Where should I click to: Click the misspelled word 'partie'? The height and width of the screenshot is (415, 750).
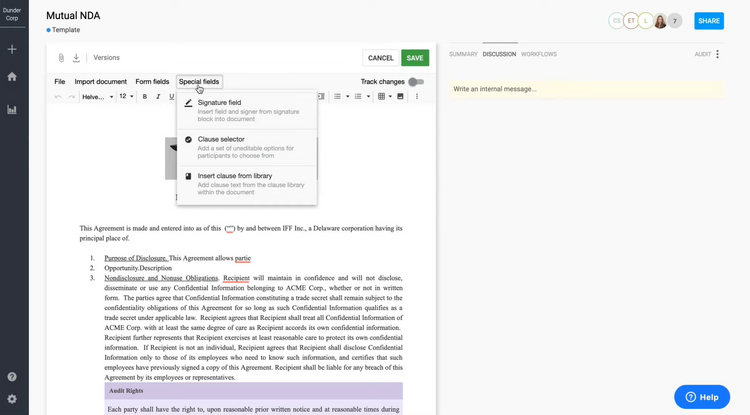coord(243,258)
